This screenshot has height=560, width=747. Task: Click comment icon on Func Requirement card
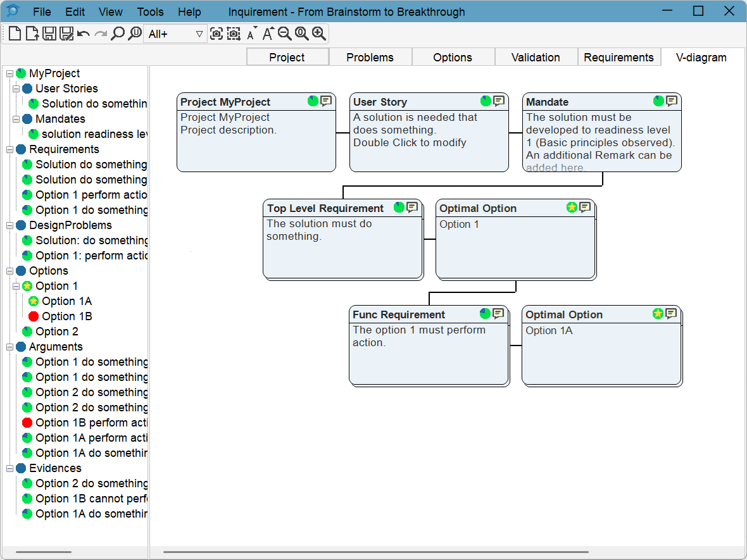(498, 313)
